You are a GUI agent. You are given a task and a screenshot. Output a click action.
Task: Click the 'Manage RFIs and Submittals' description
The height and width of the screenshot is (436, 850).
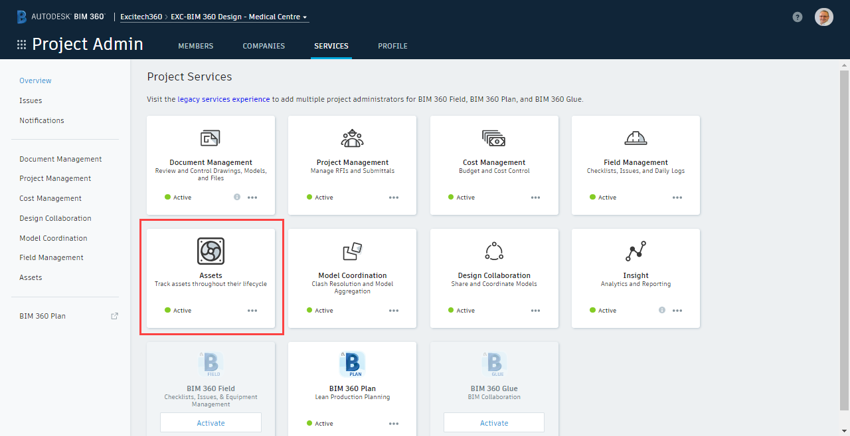[x=352, y=170]
